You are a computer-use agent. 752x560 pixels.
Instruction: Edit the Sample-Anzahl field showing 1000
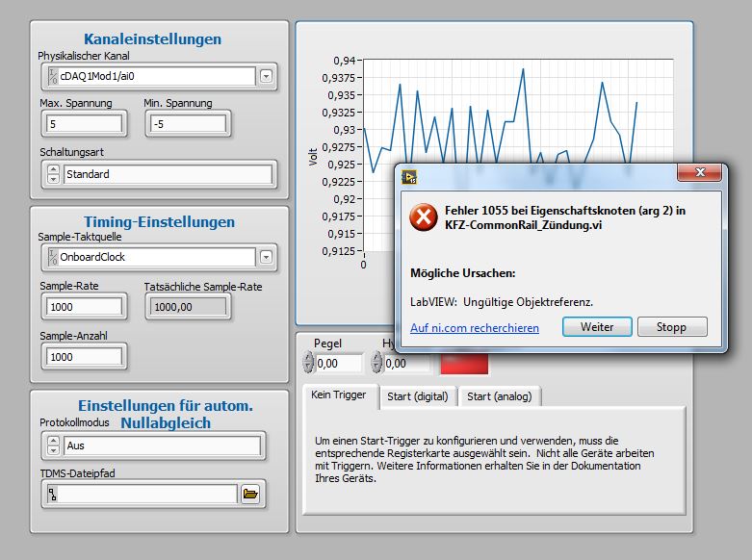coord(85,357)
